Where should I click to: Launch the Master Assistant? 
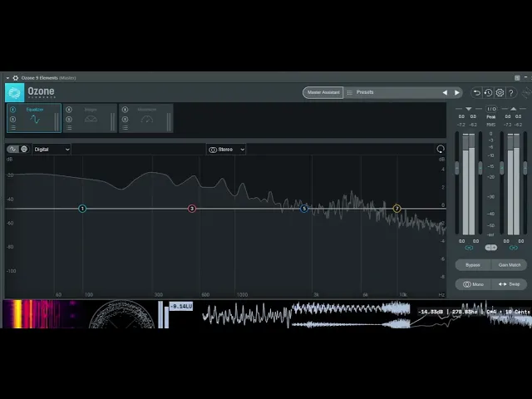click(x=323, y=92)
